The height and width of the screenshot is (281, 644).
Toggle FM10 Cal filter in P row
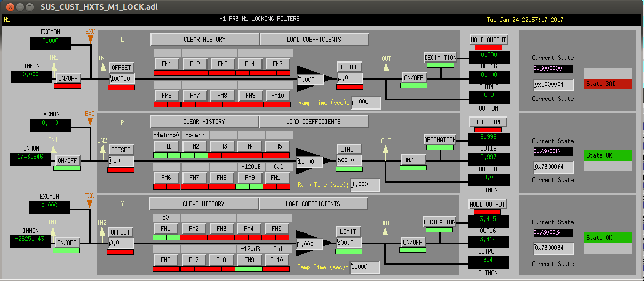(277, 178)
